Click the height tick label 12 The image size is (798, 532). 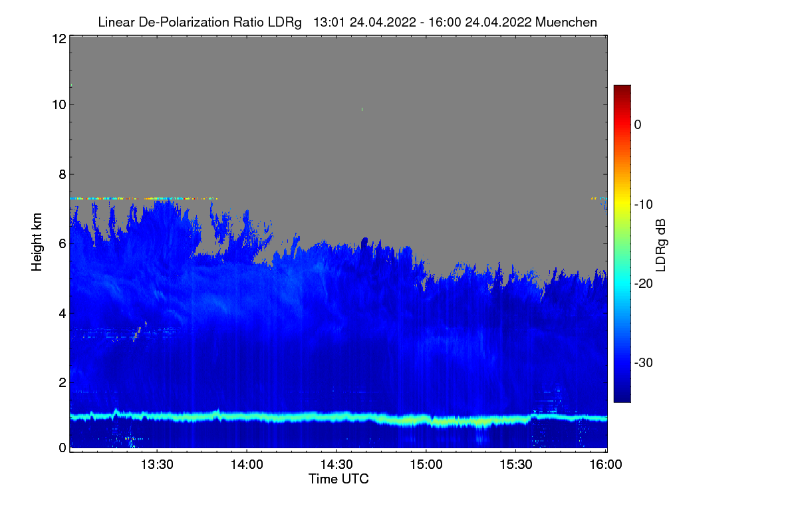coord(58,39)
